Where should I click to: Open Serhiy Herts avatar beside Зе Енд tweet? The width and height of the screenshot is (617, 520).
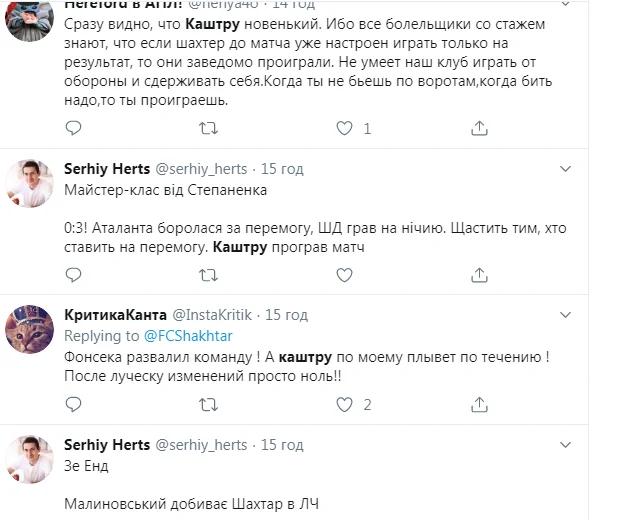click(30, 459)
